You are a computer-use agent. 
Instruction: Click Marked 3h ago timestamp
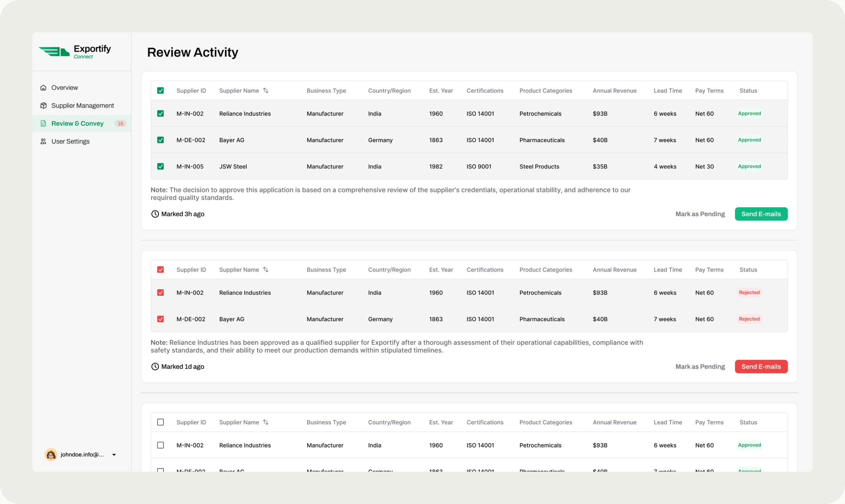click(183, 214)
